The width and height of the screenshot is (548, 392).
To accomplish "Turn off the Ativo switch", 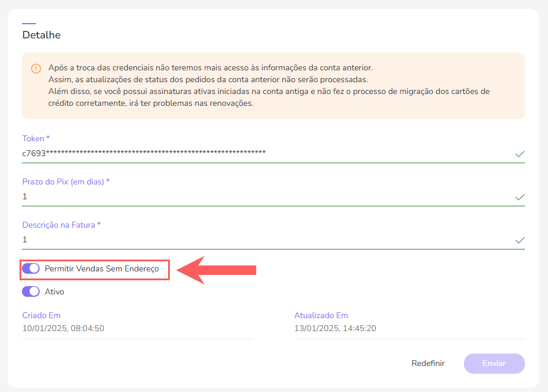I will (31, 291).
